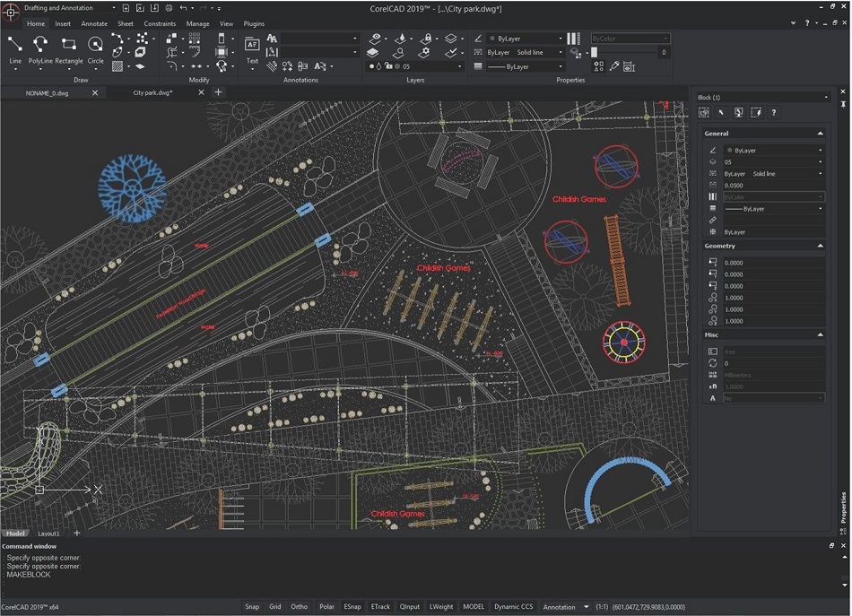Click the Quick Select icon in Properties panel
The height and width of the screenshot is (616, 852).
[756, 112]
